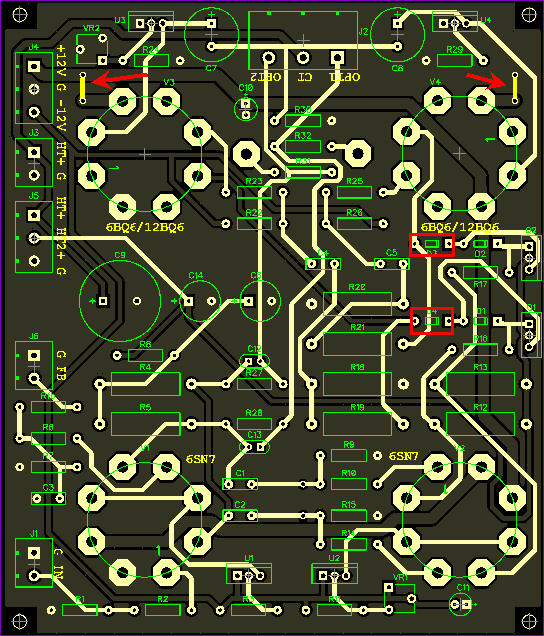Select the R25 resistor label

[354, 181]
